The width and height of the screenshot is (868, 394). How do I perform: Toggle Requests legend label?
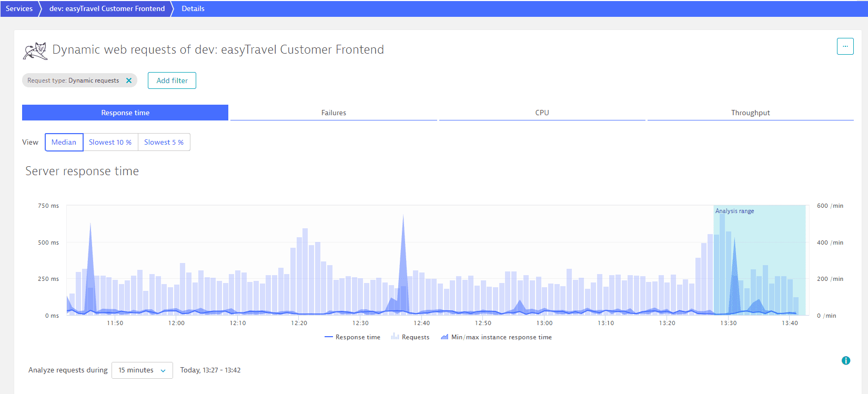pos(416,337)
